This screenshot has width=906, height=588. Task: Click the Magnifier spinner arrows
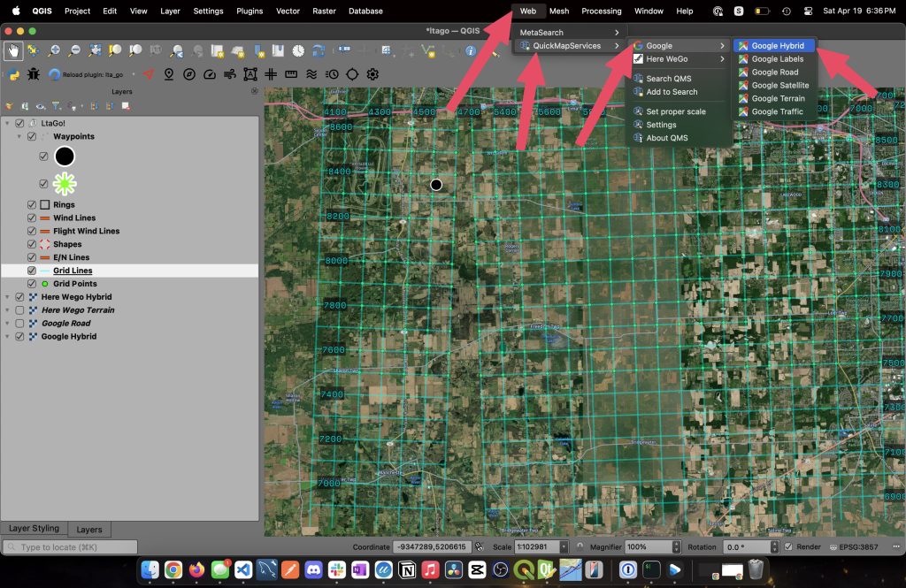tap(676, 546)
